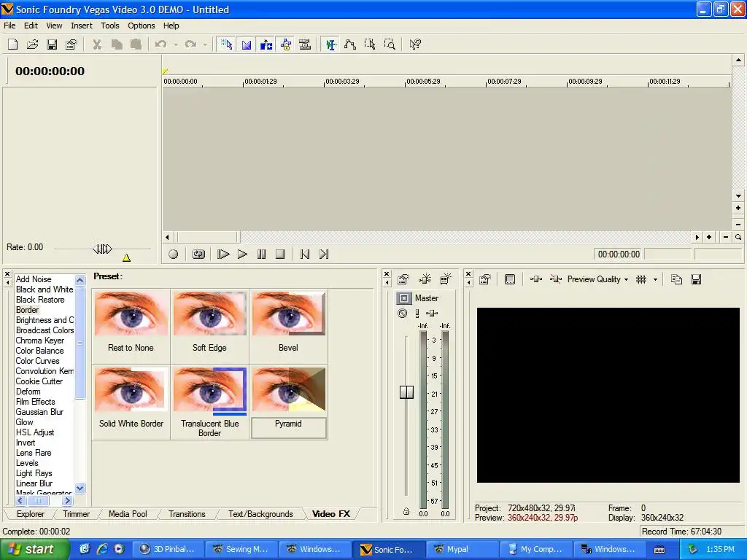747x560 pixels.
Task: Redo action with the Redo arrow
Action: [x=190, y=44]
